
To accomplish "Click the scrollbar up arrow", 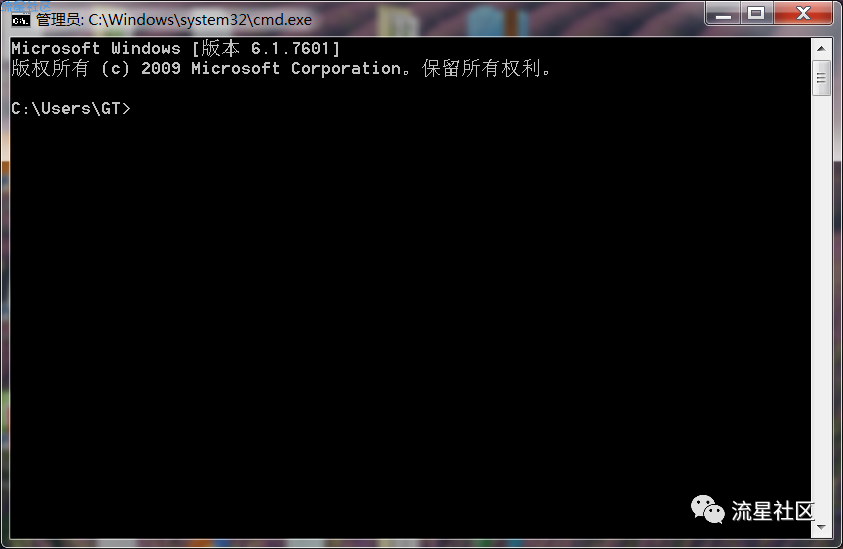I will pos(821,49).
